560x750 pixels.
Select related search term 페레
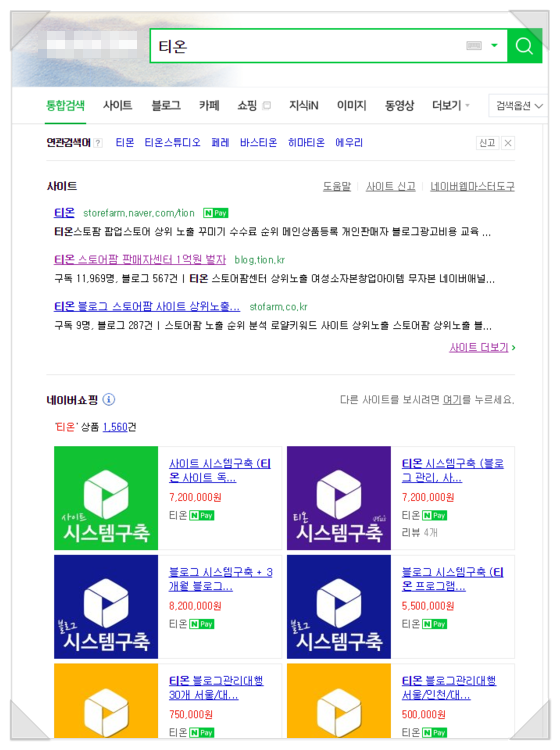pyautogui.click(x=220, y=143)
